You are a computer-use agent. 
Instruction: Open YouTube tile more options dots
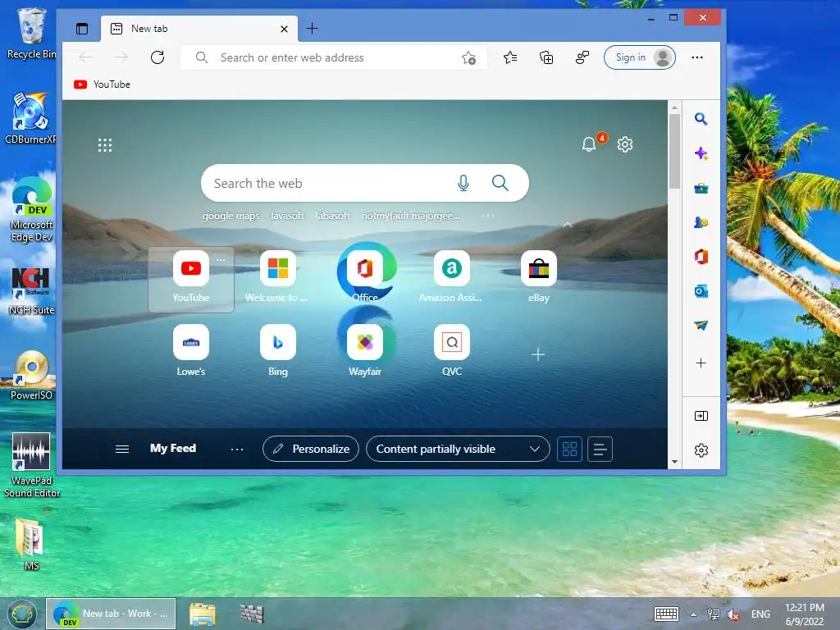221,260
